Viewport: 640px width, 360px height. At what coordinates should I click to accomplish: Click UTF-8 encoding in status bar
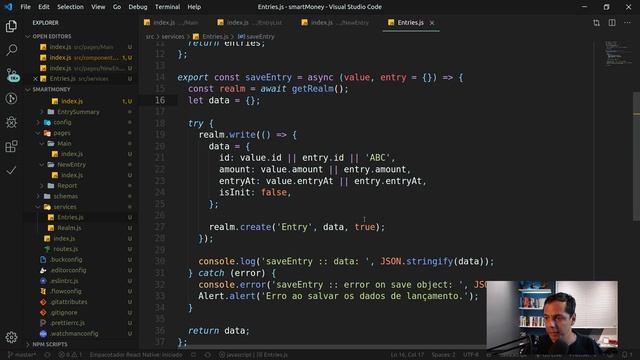(470, 355)
